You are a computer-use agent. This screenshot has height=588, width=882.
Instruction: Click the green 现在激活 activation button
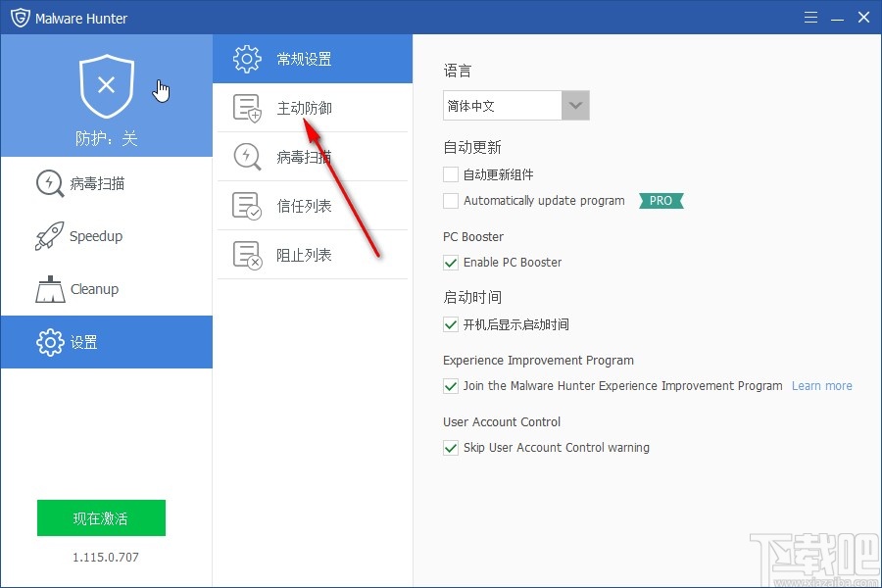[101, 517]
